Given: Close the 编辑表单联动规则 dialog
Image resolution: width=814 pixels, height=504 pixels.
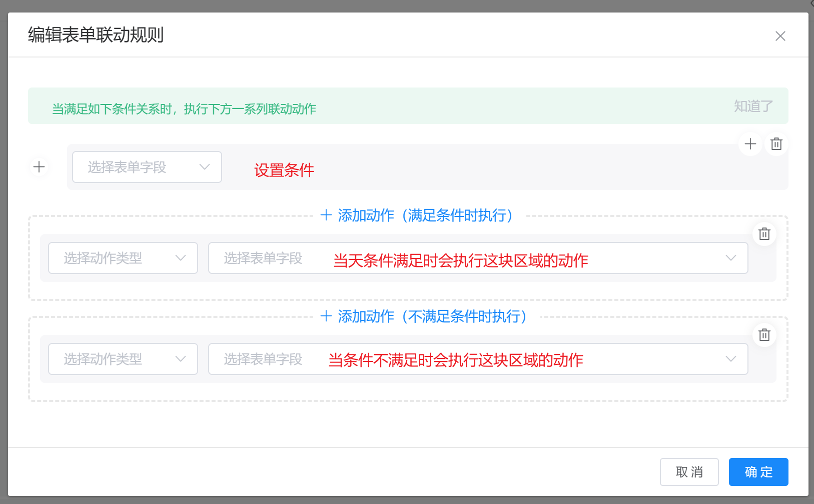Looking at the screenshot, I should 780,36.
